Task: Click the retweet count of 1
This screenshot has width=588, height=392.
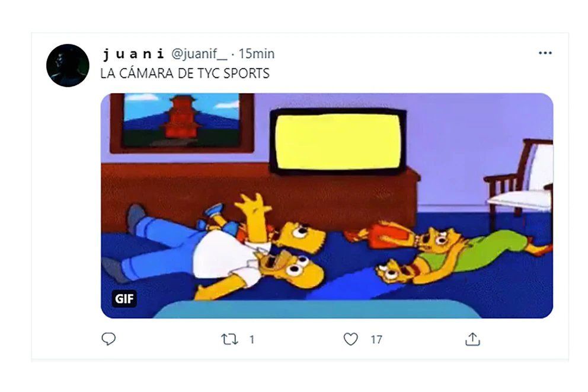Action: pyautogui.click(x=252, y=339)
